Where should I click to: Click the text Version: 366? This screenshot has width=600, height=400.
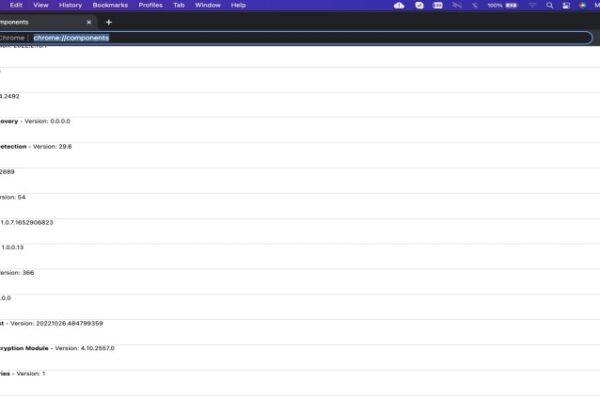coord(17,273)
